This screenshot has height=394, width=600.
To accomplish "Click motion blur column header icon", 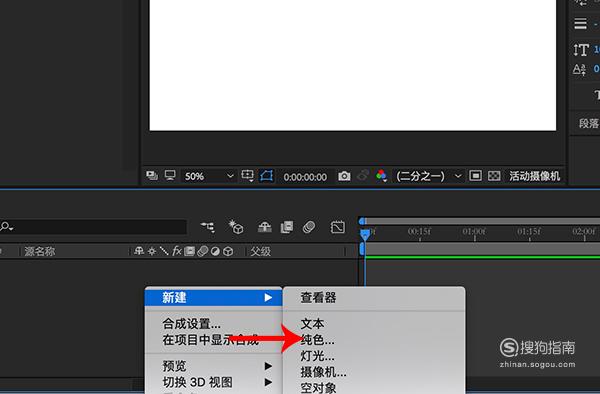I will 202,251.
